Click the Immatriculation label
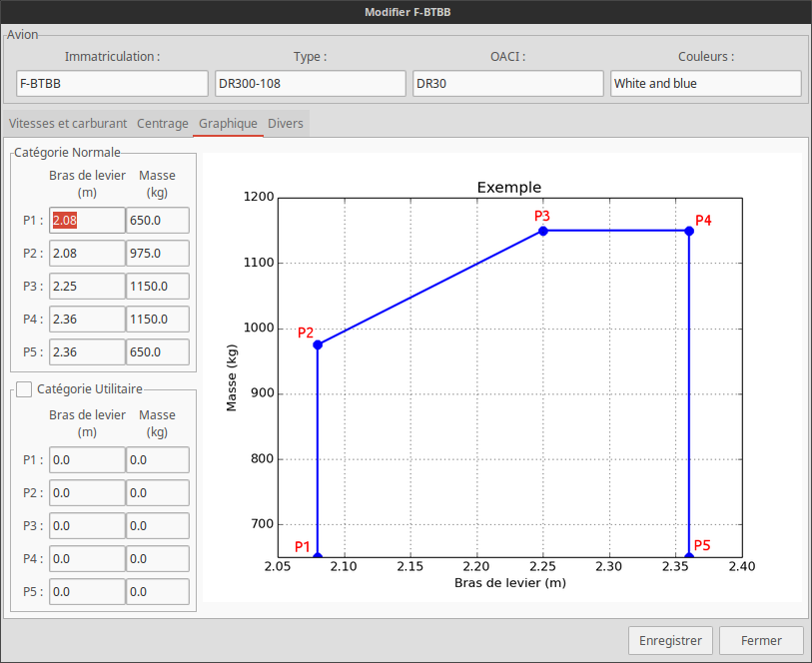The height and width of the screenshot is (663, 812). tap(113, 56)
